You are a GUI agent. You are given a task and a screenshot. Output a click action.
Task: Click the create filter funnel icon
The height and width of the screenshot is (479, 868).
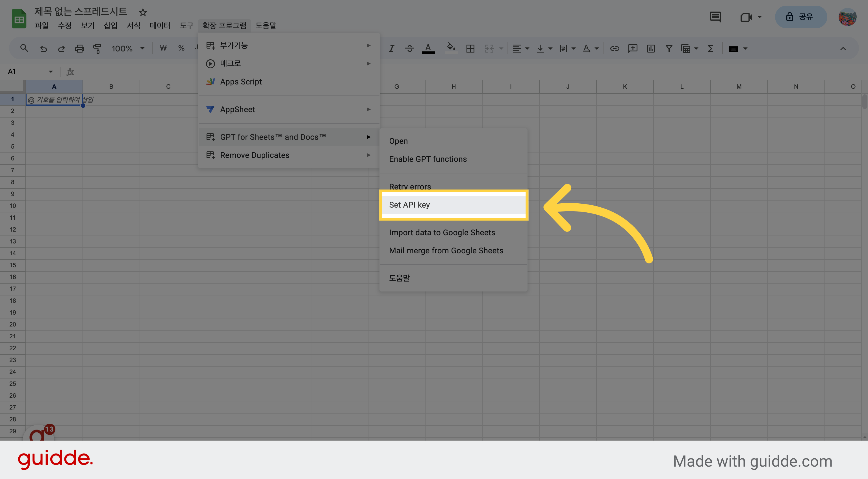[x=669, y=49]
